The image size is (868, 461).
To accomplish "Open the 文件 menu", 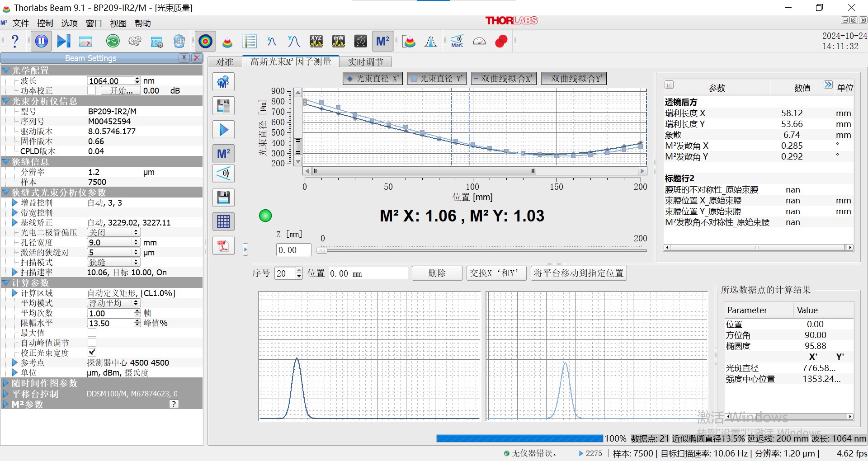I will coord(21,24).
